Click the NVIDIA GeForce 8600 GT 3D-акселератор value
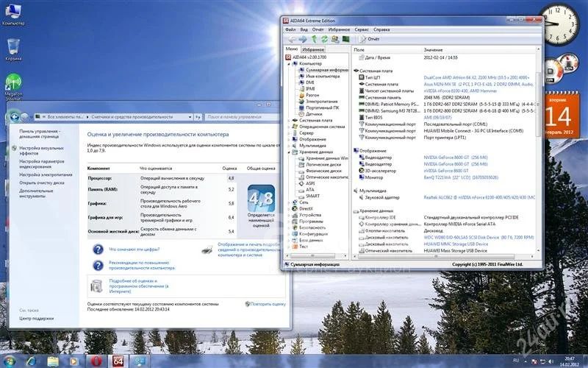The width and height of the screenshot is (588, 368). point(446,171)
